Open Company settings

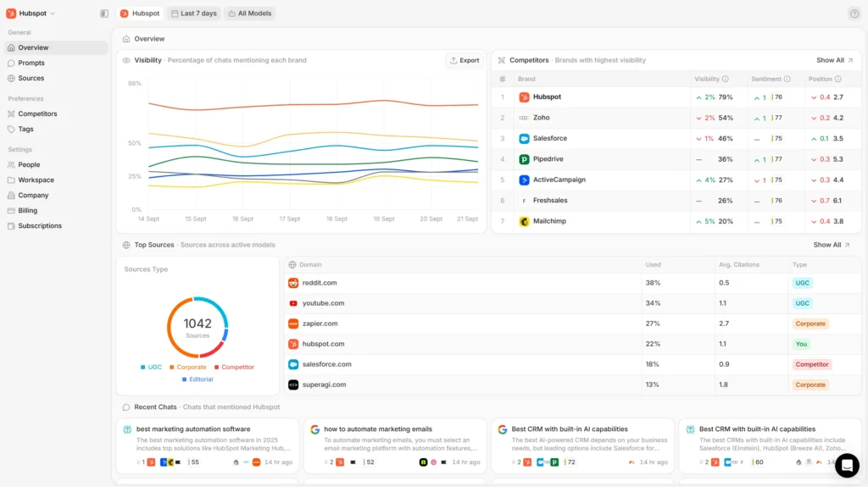coord(55,196)
